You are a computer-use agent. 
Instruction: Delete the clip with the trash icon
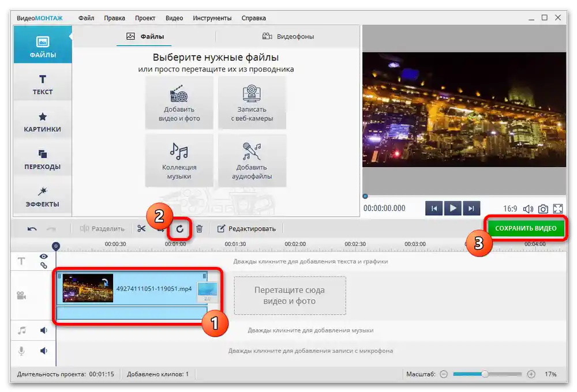[x=199, y=229]
